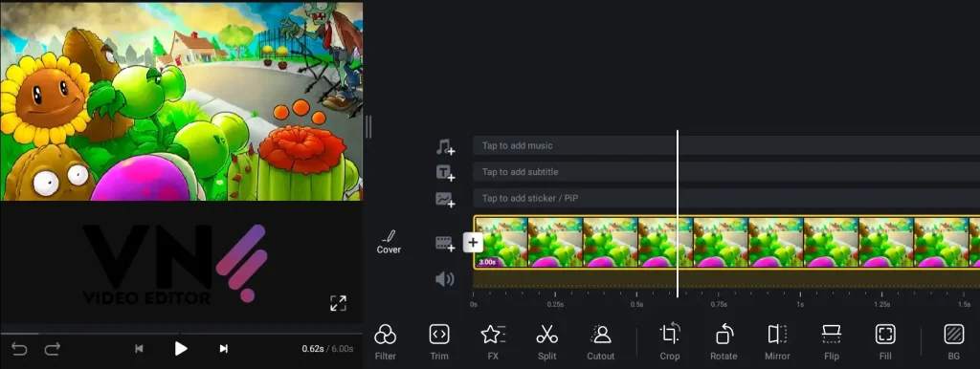Apply the Mirror tool
This screenshot has width=980, height=369.
pyautogui.click(x=777, y=341)
